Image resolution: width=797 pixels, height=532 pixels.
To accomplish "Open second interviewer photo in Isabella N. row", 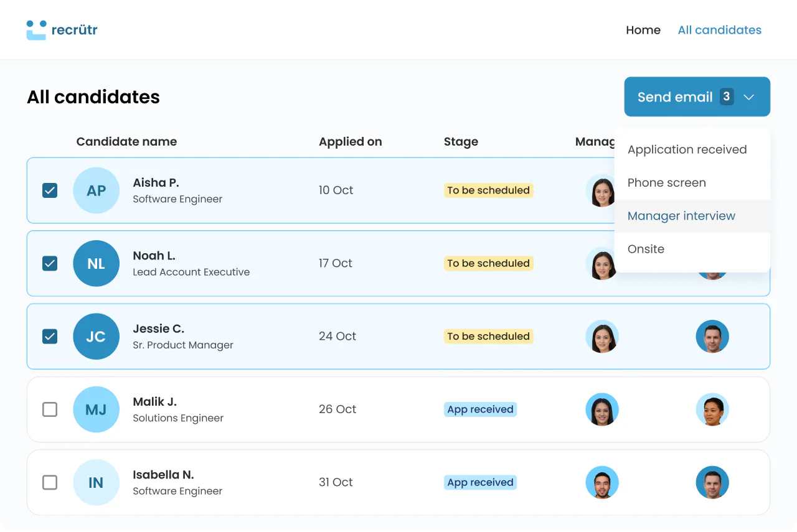I will (712, 482).
